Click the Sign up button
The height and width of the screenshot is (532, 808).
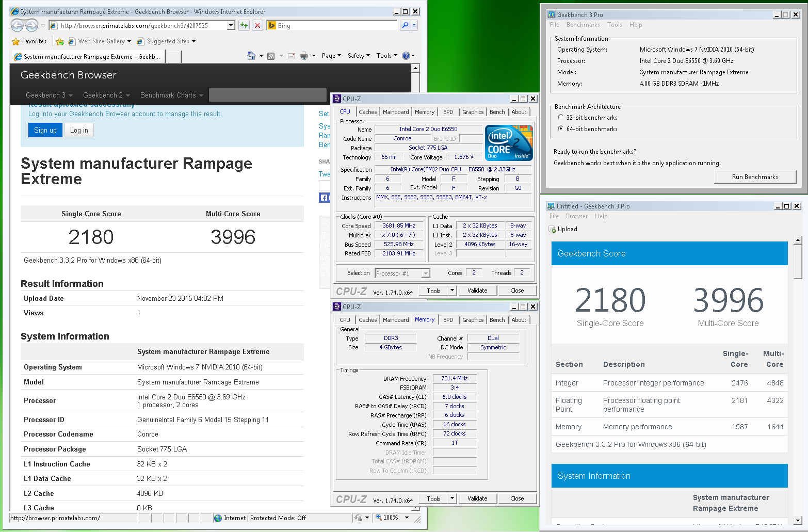pos(45,131)
